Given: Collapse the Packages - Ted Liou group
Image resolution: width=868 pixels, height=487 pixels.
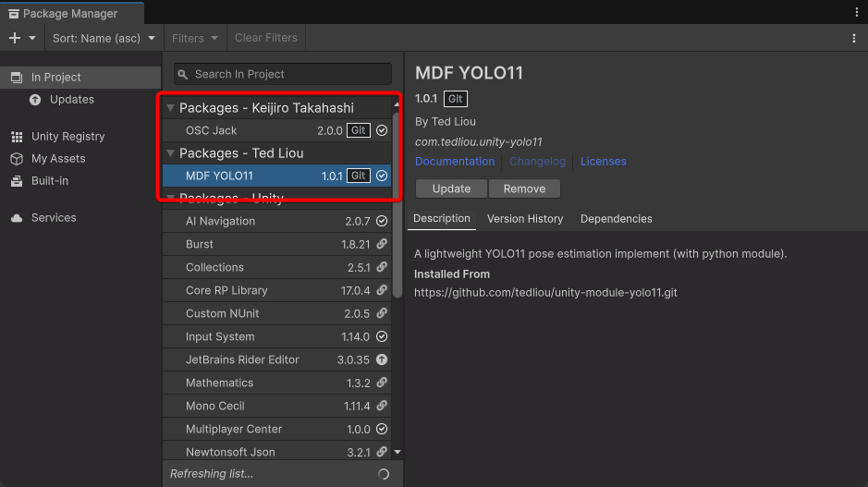Looking at the screenshot, I should [x=171, y=153].
